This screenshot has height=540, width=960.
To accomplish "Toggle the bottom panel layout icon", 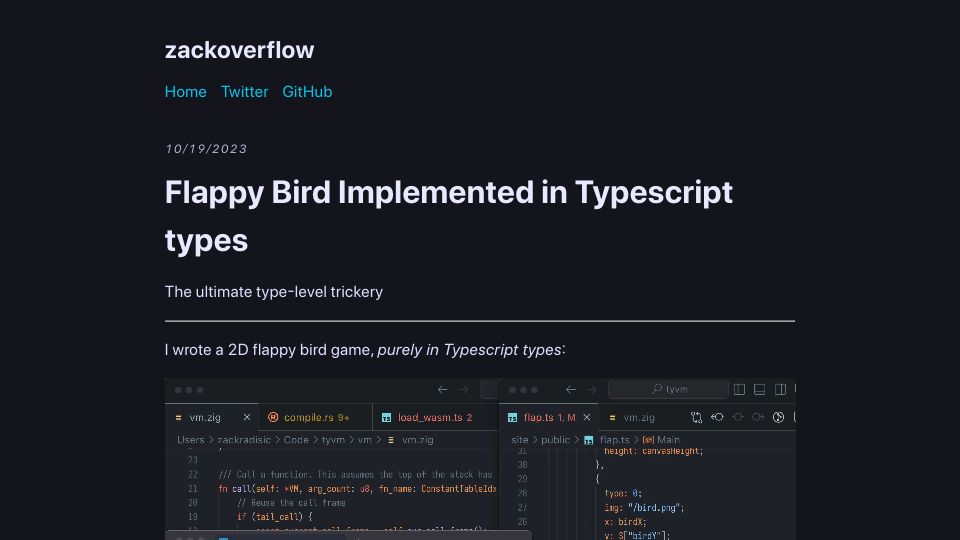I will pos(760,389).
